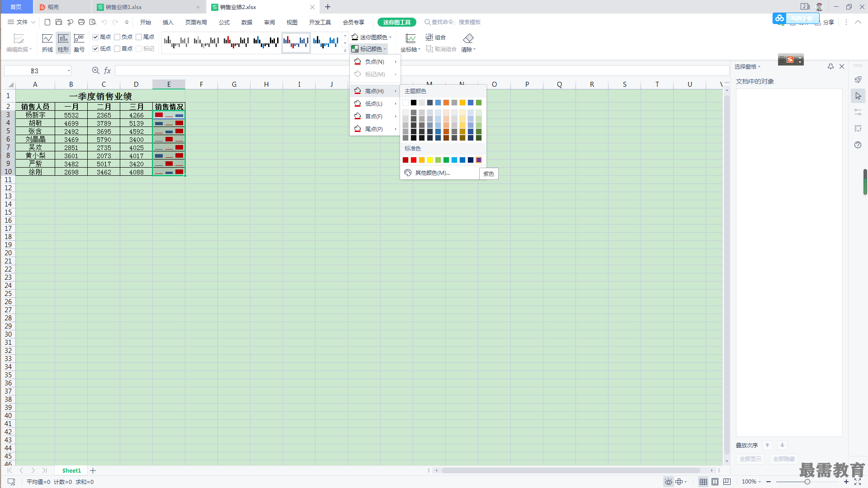Expand the 文件 menu
868x488 pixels.
(21, 22)
